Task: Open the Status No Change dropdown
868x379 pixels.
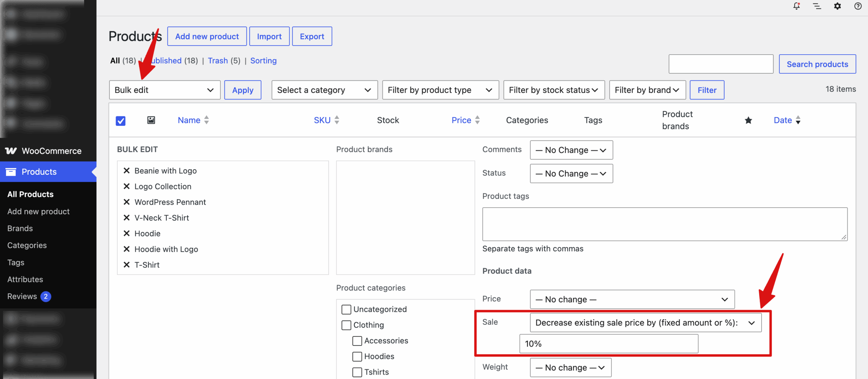Action: pyautogui.click(x=571, y=173)
